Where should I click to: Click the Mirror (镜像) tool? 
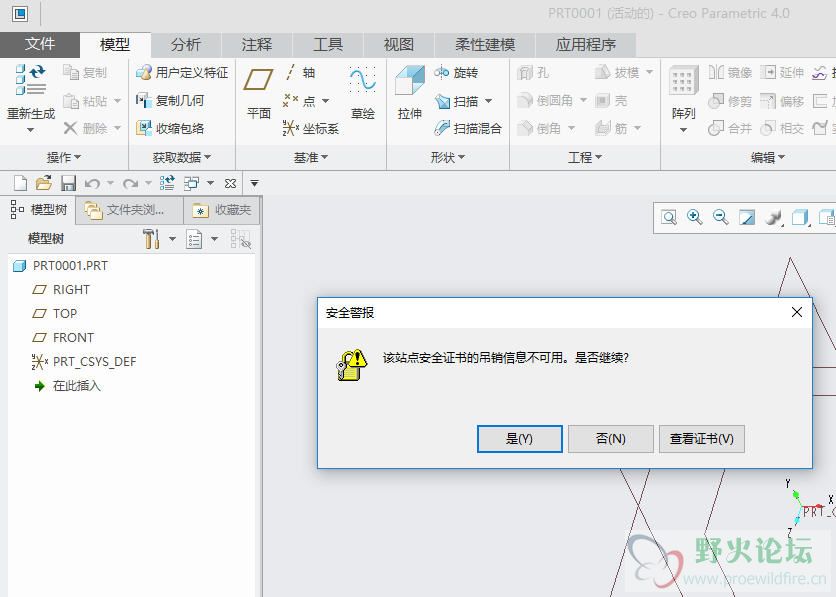[730, 72]
